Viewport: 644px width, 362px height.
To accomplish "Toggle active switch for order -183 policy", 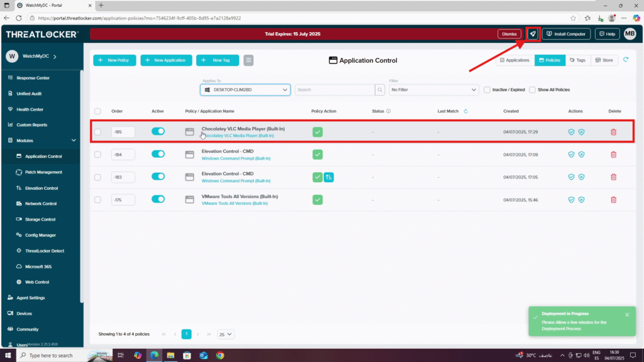I will 158,177.
